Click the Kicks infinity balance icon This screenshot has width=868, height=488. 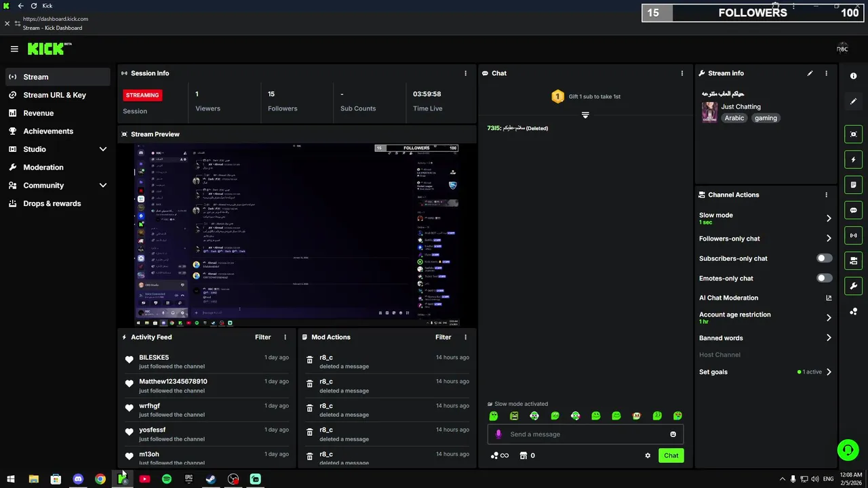[x=500, y=455]
